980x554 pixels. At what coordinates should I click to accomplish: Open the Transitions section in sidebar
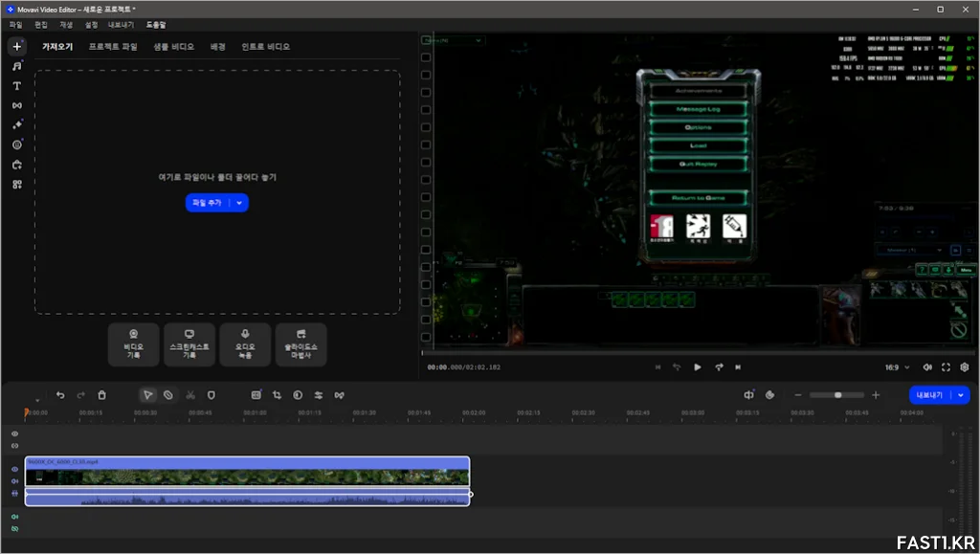point(17,105)
